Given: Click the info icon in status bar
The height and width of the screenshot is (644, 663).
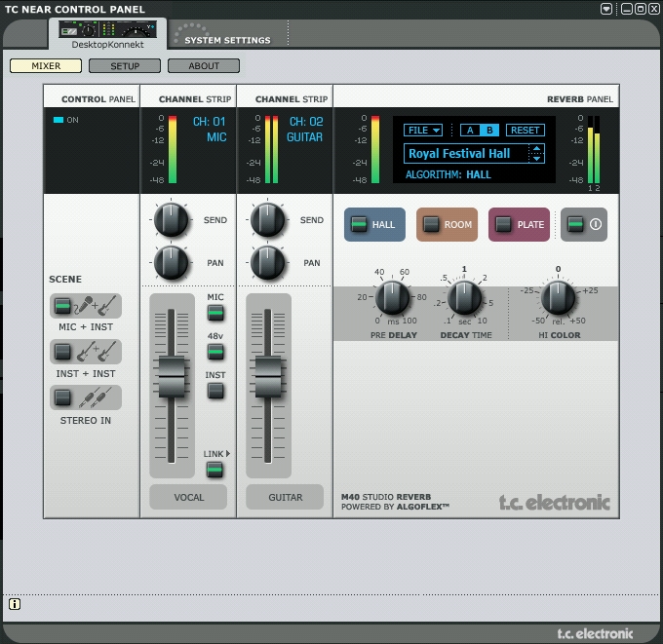Looking at the screenshot, I should tap(15, 604).
